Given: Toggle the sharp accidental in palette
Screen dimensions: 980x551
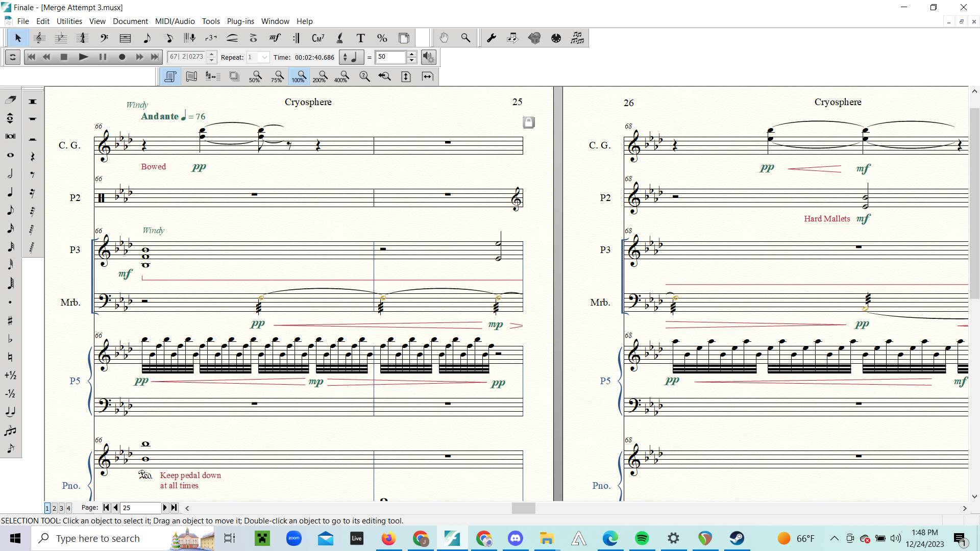Looking at the screenshot, I should tap(10, 321).
